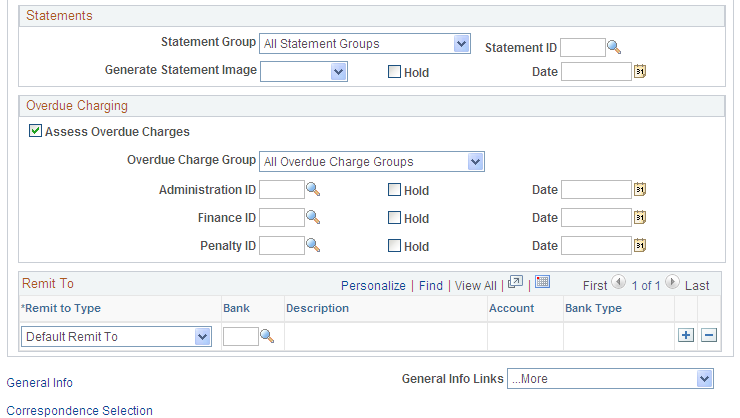740x418 pixels.
Task: Click Administration ID input field
Action: coord(282,190)
